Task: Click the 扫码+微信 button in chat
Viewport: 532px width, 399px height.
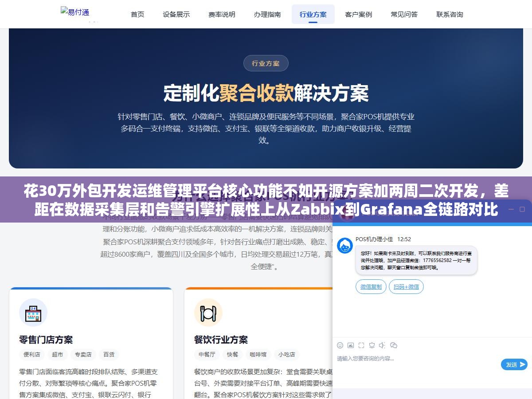Action: pyautogui.click(x=406, y=287)
